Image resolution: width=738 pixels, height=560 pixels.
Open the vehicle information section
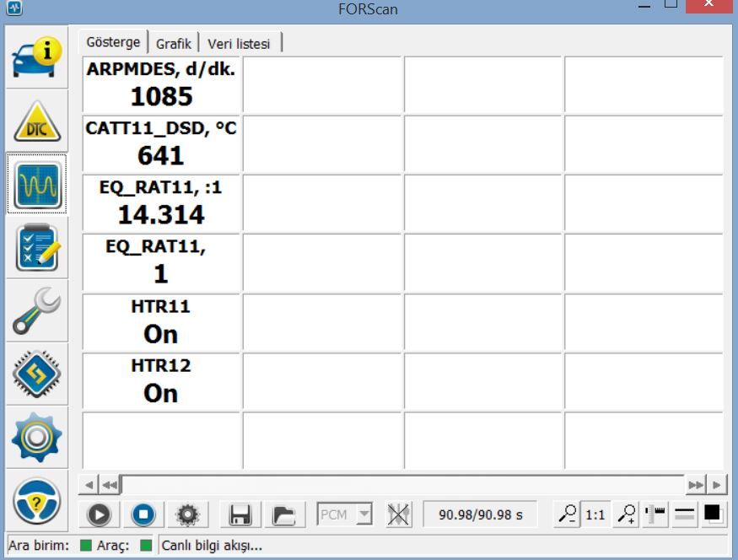click(x=37, y=57)
